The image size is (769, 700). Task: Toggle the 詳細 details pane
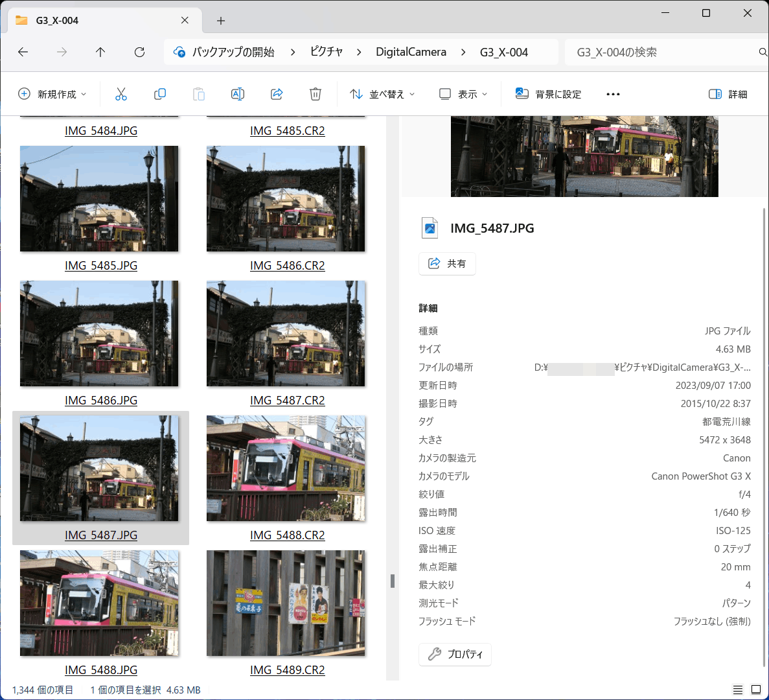tap(728, 94)
